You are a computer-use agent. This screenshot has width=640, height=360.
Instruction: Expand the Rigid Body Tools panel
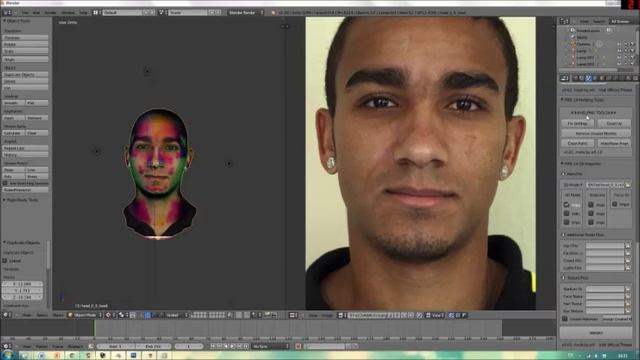(21, 200)
